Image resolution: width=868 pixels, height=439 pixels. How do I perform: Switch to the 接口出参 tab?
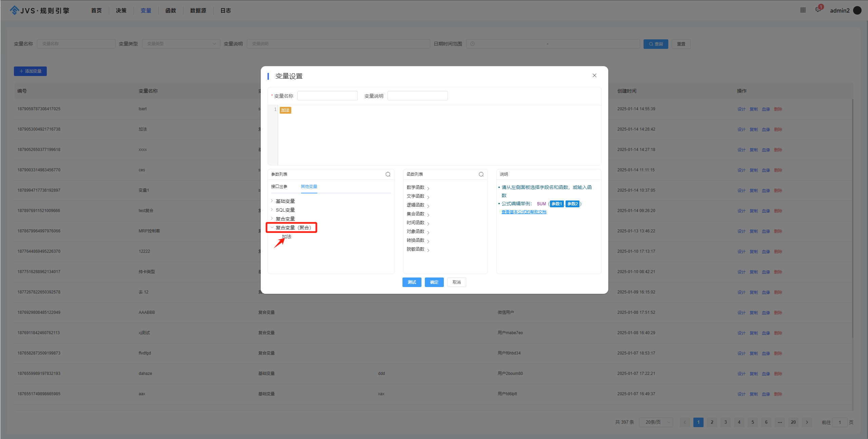(279, 187)
